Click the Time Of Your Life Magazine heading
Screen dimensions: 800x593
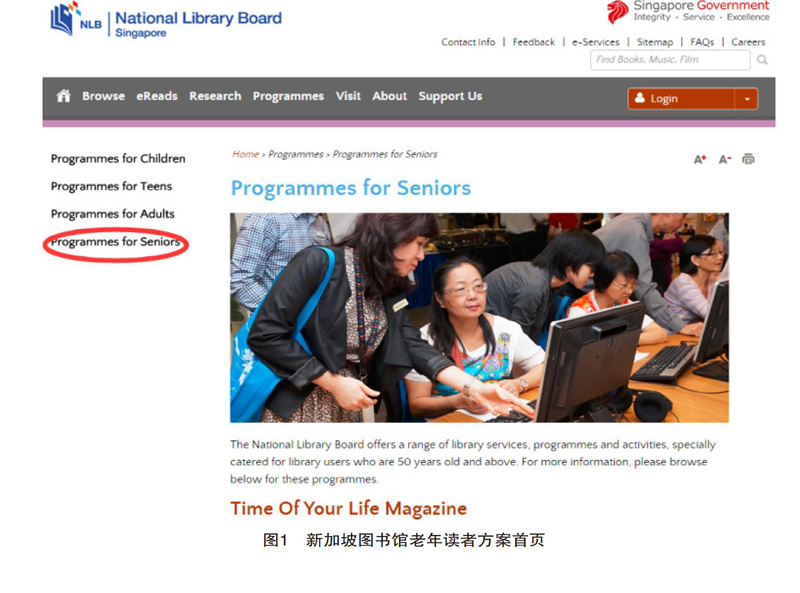348,508
